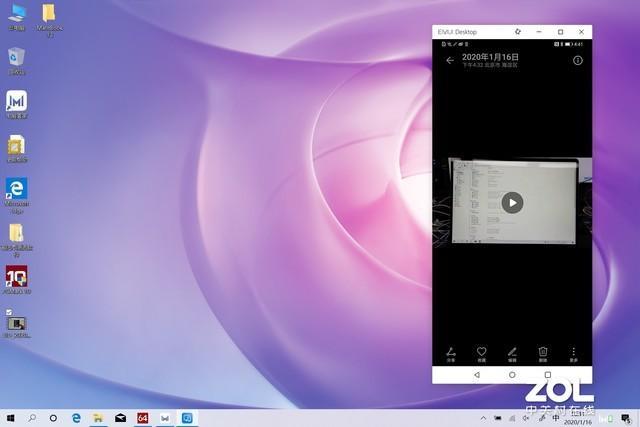640x427 pixels.
Task: Delete the video using the trash icon
Action: 543,352
